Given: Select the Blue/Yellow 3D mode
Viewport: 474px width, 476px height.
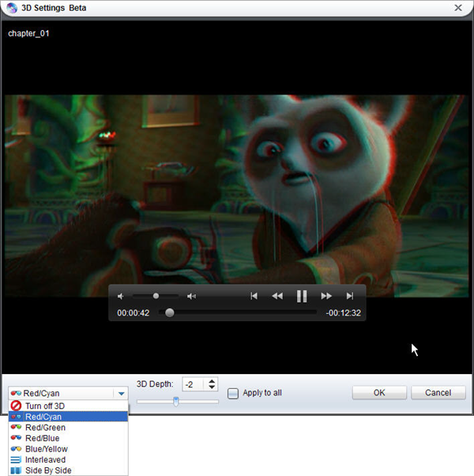Looking at the screenshot, I should pos(68,448).
